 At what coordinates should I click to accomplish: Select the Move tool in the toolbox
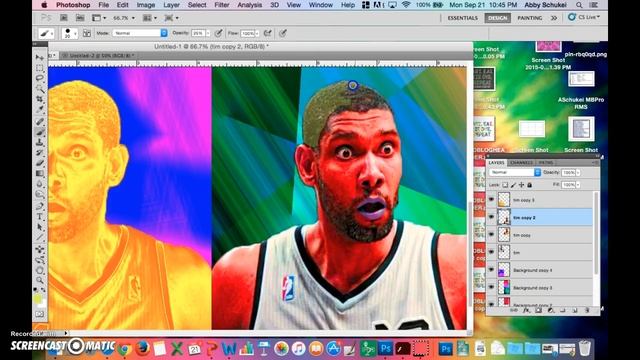[x=40, y=58]
